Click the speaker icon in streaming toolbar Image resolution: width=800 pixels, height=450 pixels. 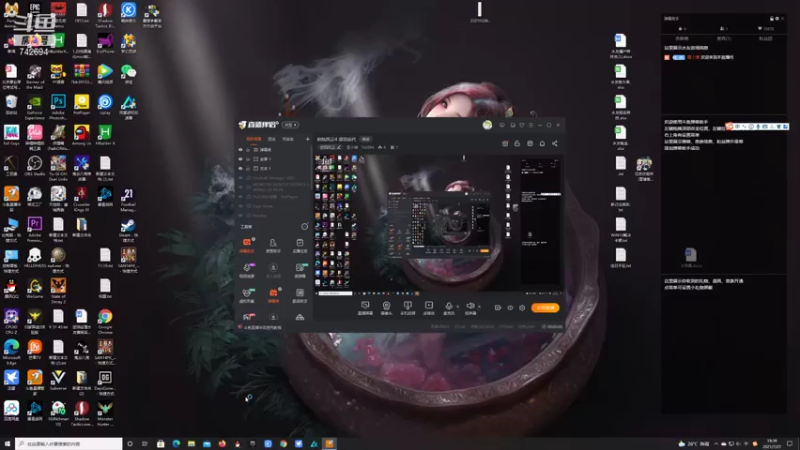tap(470, 308)
